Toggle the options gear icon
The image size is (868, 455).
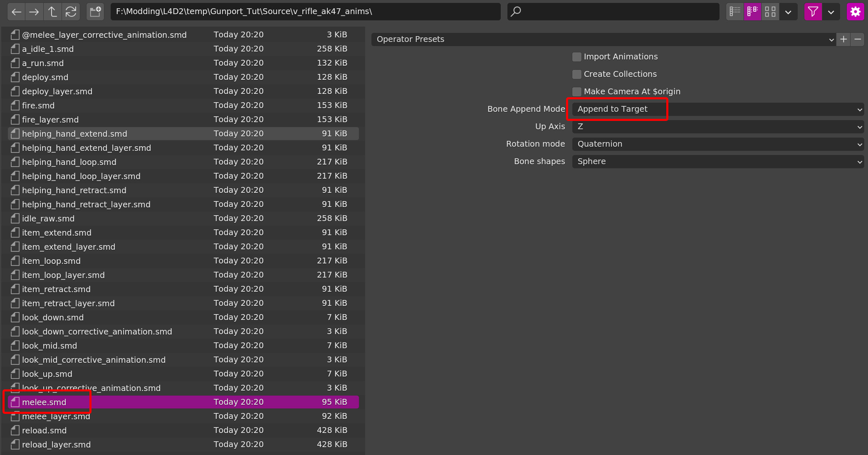pos(855,12)
